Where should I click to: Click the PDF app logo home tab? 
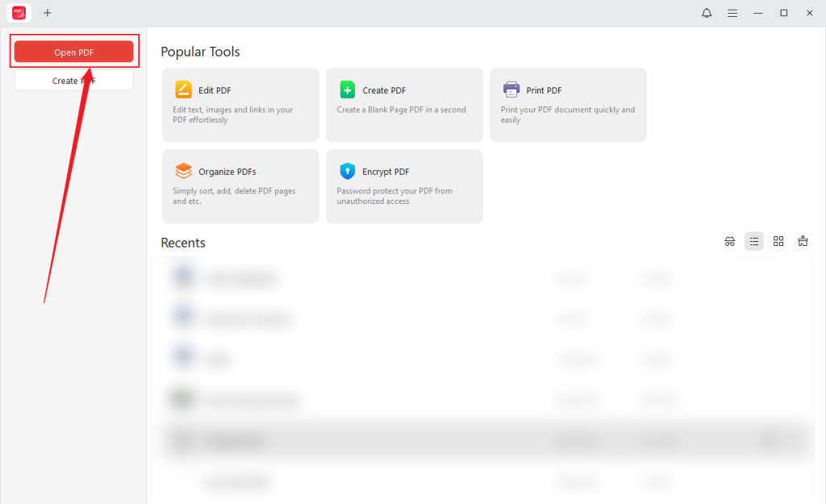19,13
